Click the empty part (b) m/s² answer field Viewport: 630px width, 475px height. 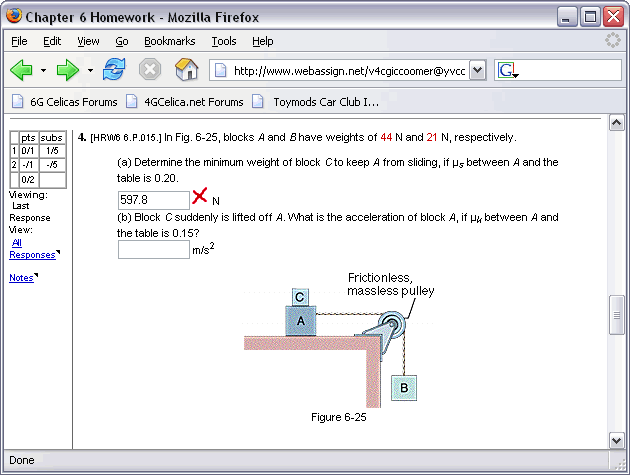pyautogui.click(x=153, y=250)
